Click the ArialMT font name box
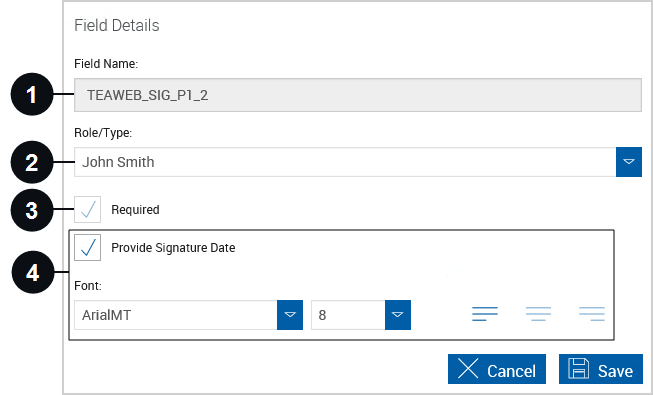653x395 pixels. (x=176, y=315)
